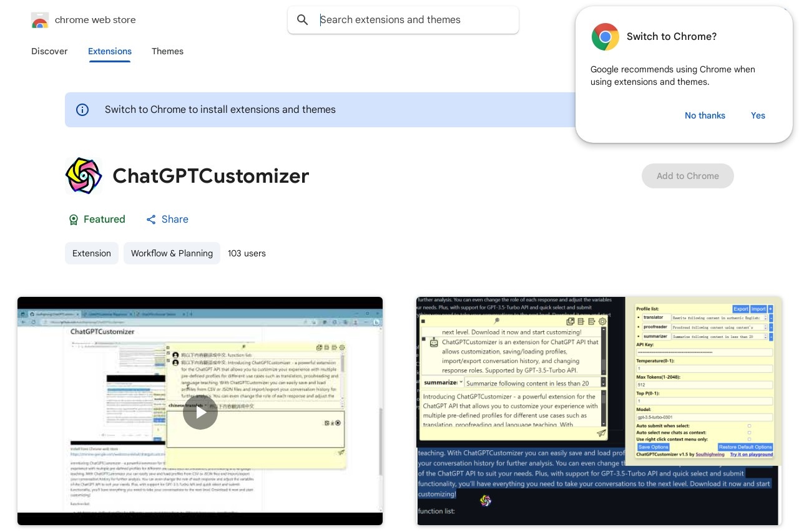Click the Chrome logo in popup
The height and width of the screenshot is (532, 799).
pos(605,37)
